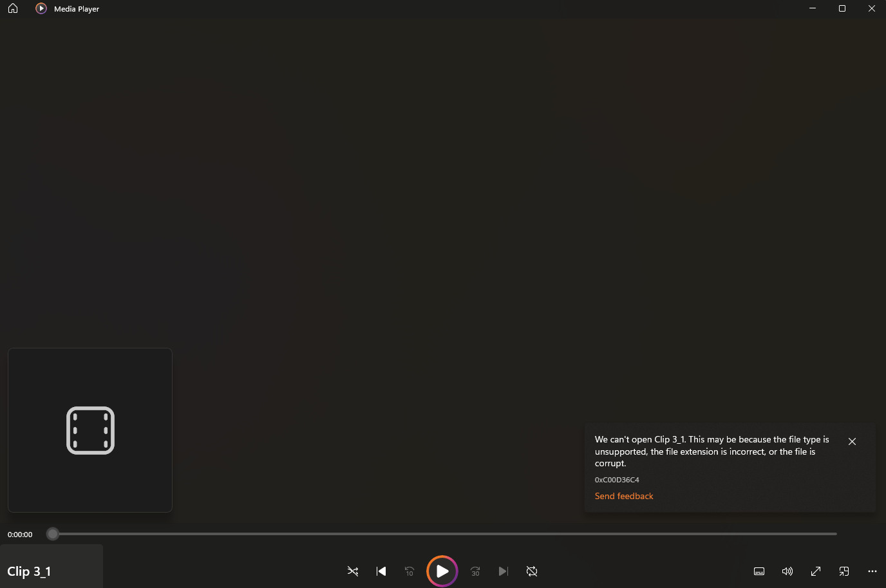The image size is (886, 588).
Task: Click the middle of the playback seek bar
Action: [x=442, y=534]
